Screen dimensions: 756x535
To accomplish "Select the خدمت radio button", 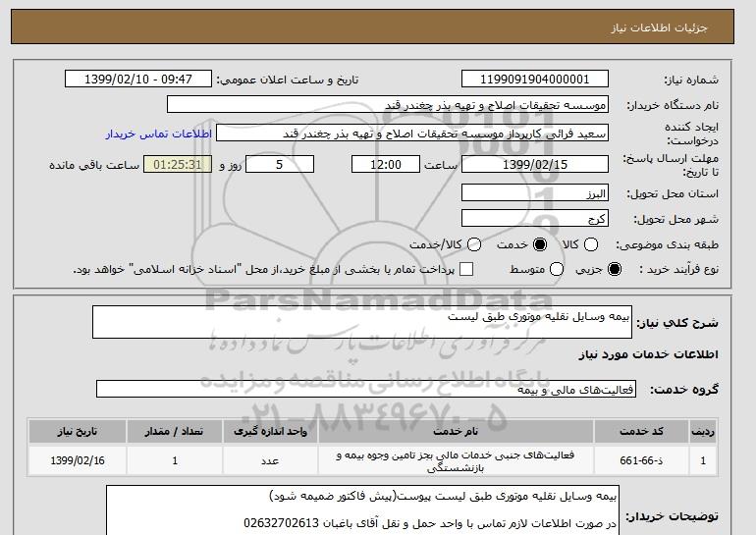I will pos(540,244).
